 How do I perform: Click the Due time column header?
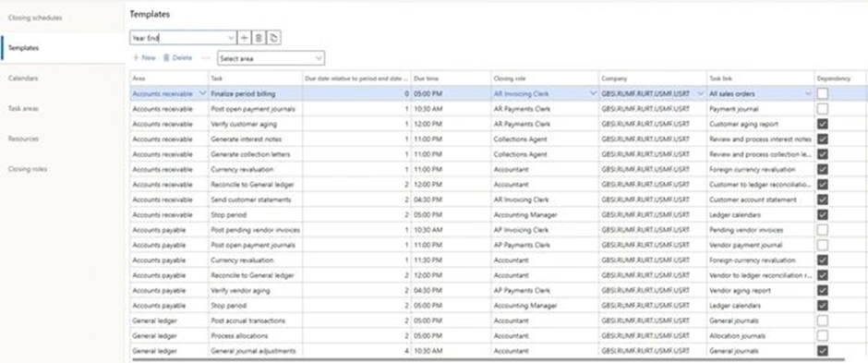[451, 79]
